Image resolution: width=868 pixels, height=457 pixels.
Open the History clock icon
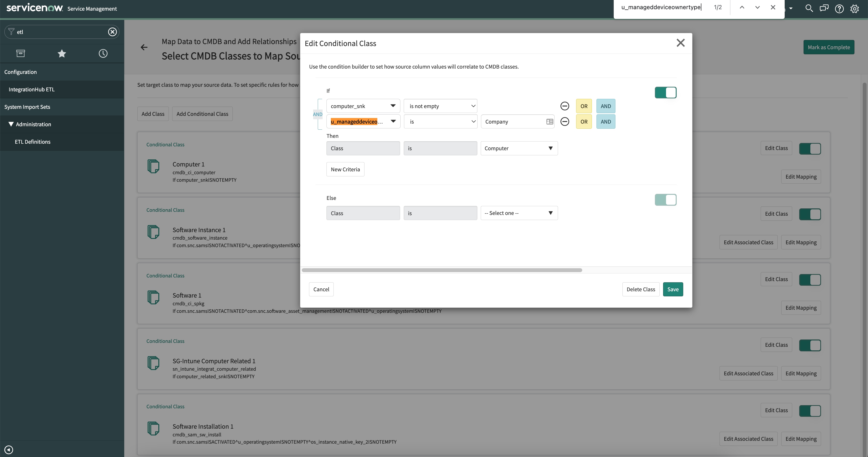coord(103,53)
